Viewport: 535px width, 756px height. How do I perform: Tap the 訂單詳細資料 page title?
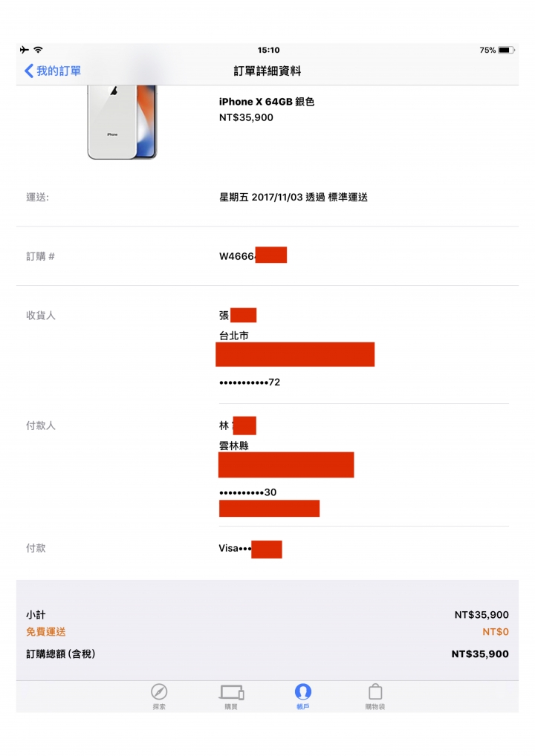(267, 71)
